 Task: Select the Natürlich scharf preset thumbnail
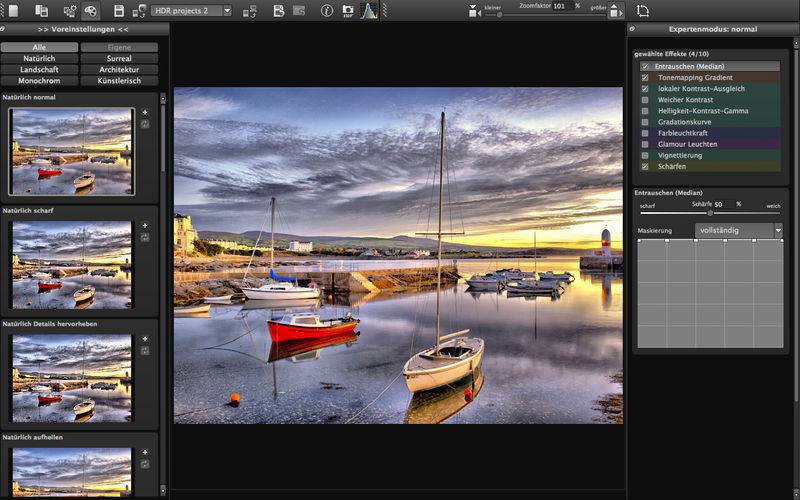click(x=72, y=265)
